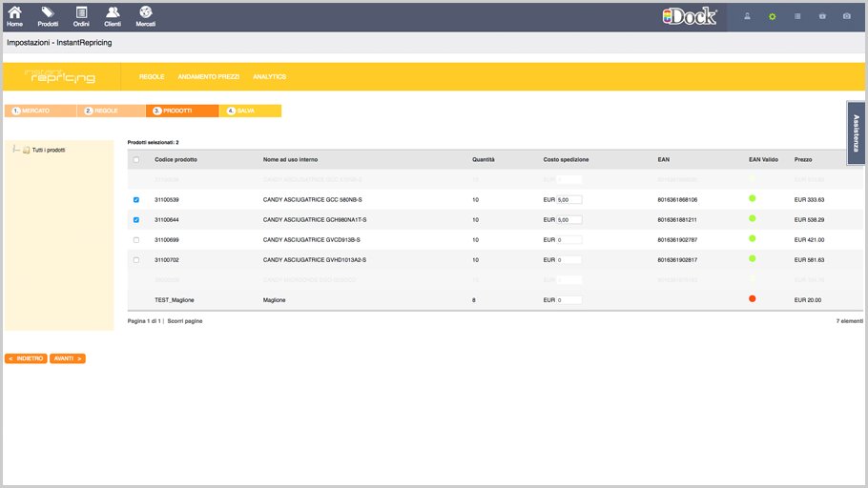This screenshot has height=488, width=868.
Task: Sort by Codice prodotto column header
Action: point(176,160)
